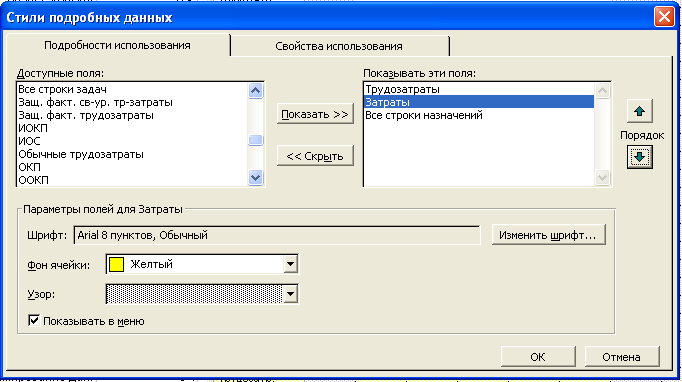Screen dimensions: 682x382
Task: Select Обычные трудозатраты field
Action: pyautogui.click(x=132, y=154)
